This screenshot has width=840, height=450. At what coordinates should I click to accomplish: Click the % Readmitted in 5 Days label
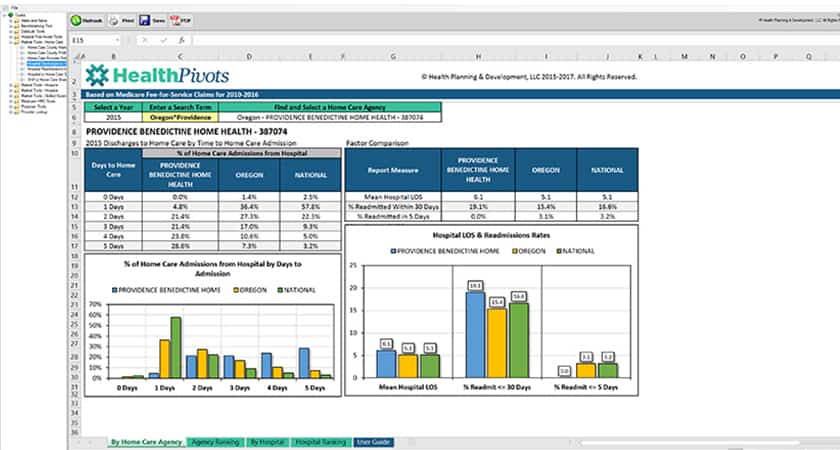pos(393,216)
